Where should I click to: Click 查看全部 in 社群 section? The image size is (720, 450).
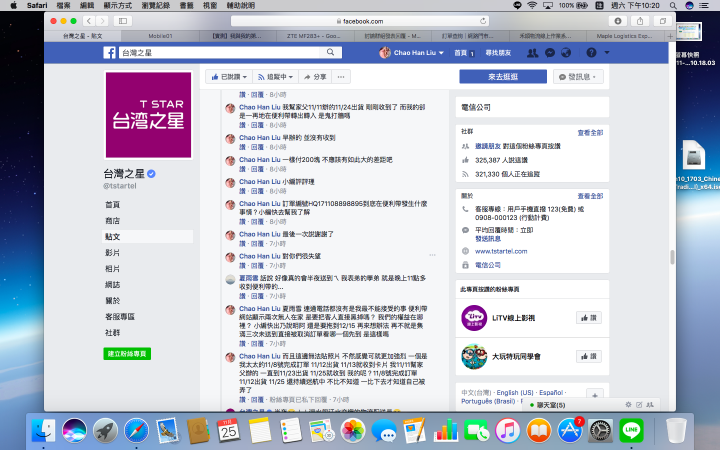[590, 133]
